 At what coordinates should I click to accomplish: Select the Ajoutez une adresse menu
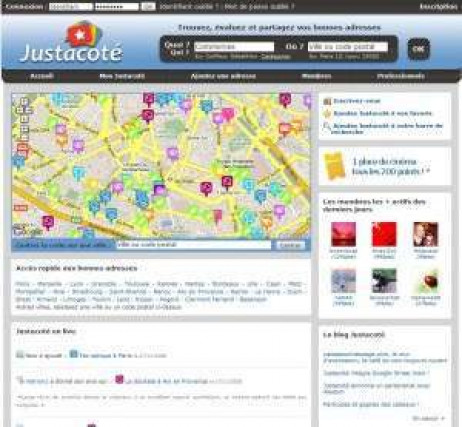coord(223,76)
